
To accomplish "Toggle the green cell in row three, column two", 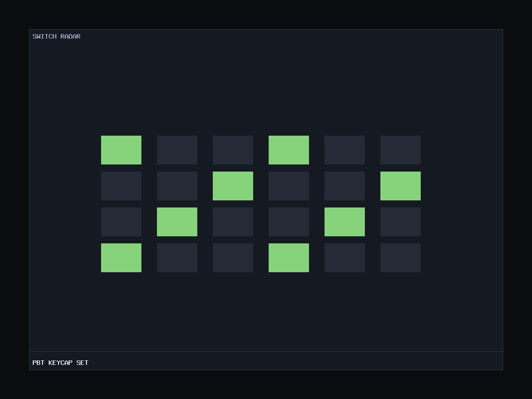I will 177,222.
